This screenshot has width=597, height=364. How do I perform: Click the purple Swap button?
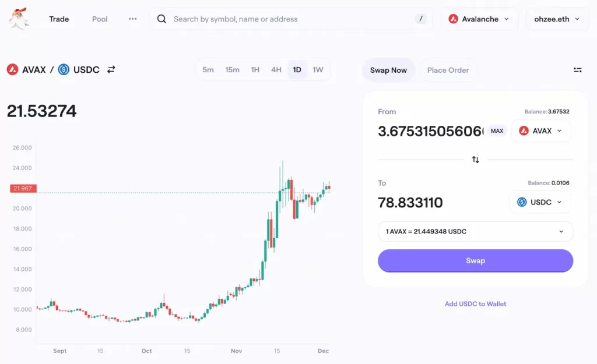tap(475, 260)
